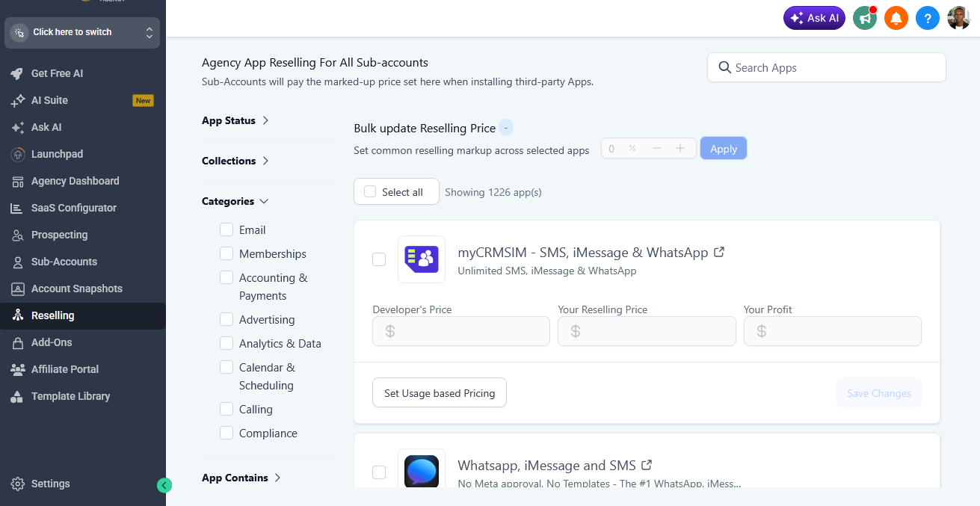This screenshot has width=980, height=506.
Task: Click the Affiliate Portal people icon
Action: [x=17, y=369]
